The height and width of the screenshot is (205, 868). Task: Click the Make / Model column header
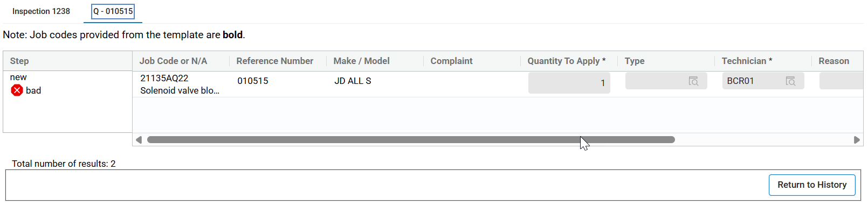tap(361, 61)
